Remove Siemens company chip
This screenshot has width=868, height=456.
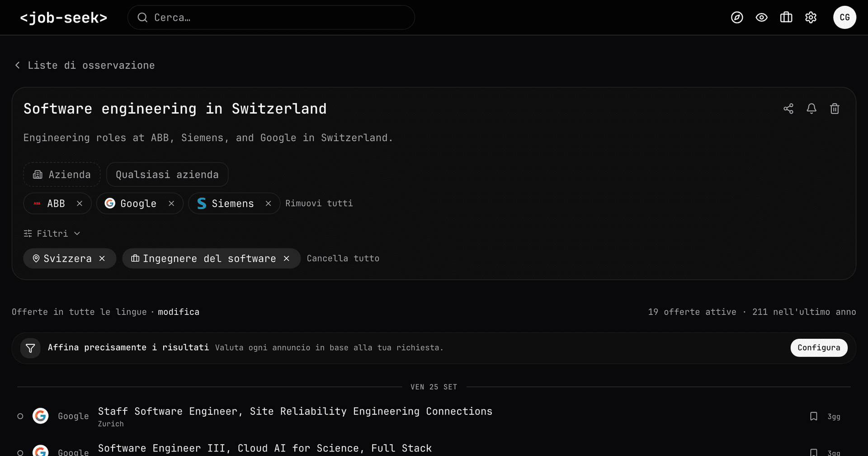coord(268,204)
